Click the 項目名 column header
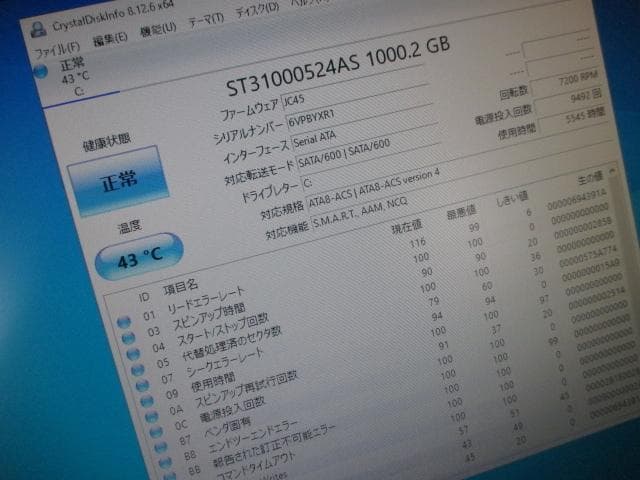640x480 pixels. [180, 287]
